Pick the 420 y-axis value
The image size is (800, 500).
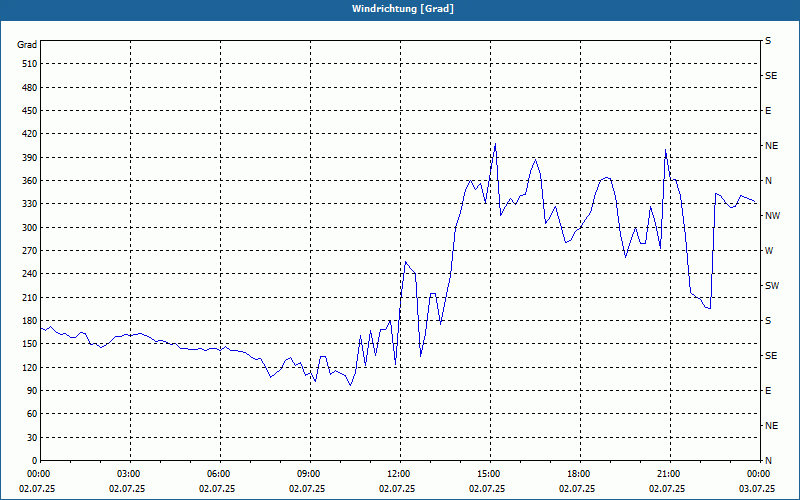30,134
